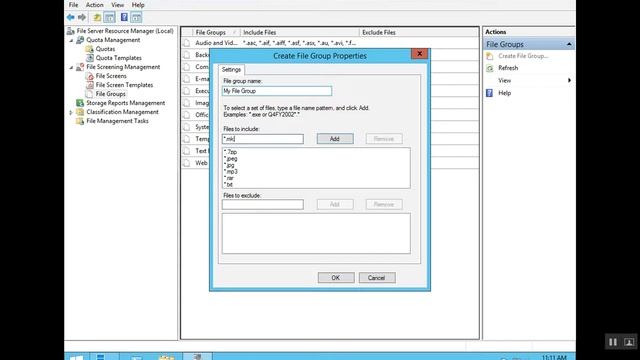
Task: Close the Create File Group Properties dialog
Action: click(x=419, y=54)
